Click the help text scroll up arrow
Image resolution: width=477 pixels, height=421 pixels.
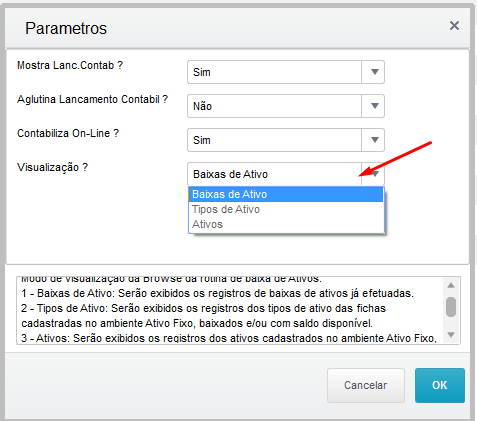(x=451, y=285)
